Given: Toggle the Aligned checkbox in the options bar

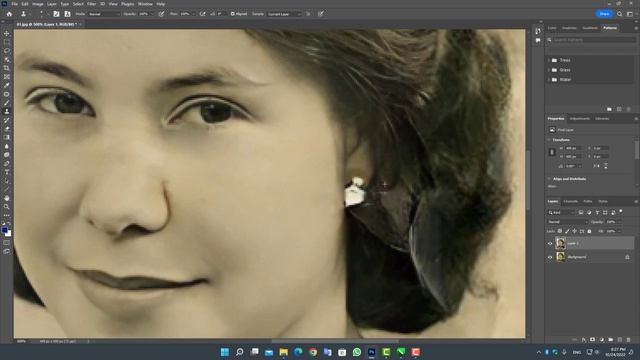Looking at the screenshot, I should [x=233, y=14].
